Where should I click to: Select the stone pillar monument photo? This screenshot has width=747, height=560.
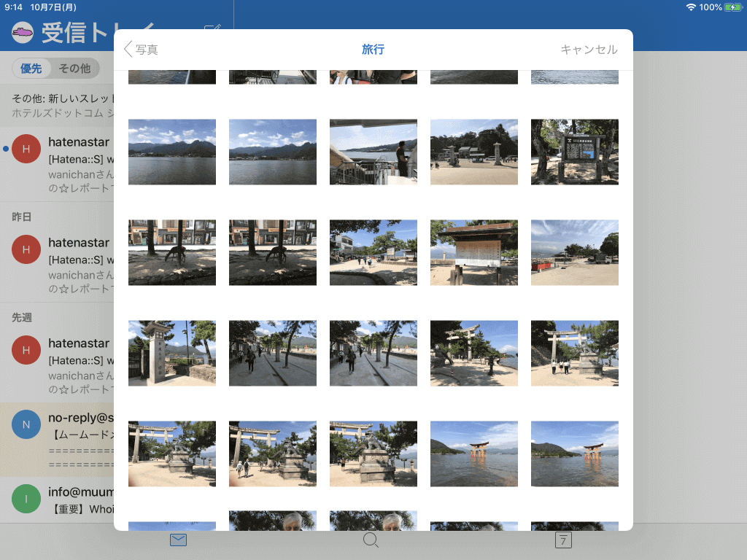[172, 353]
